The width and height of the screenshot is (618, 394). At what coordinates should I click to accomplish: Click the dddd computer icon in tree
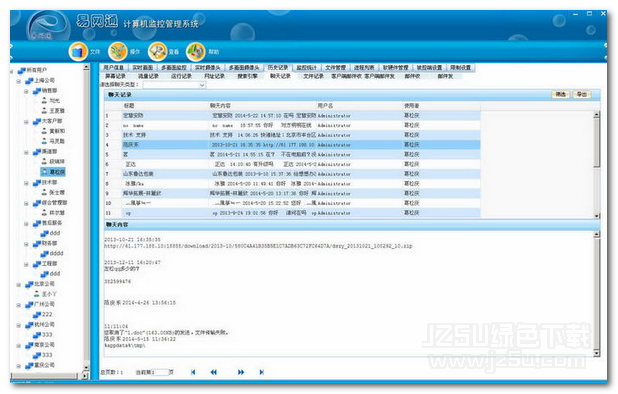(x=45, y=253)
